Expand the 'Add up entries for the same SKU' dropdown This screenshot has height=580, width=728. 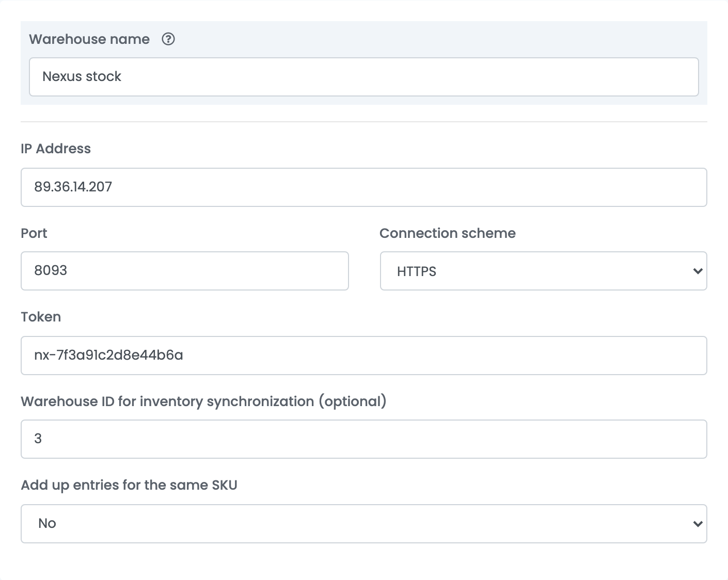point(364,524)
